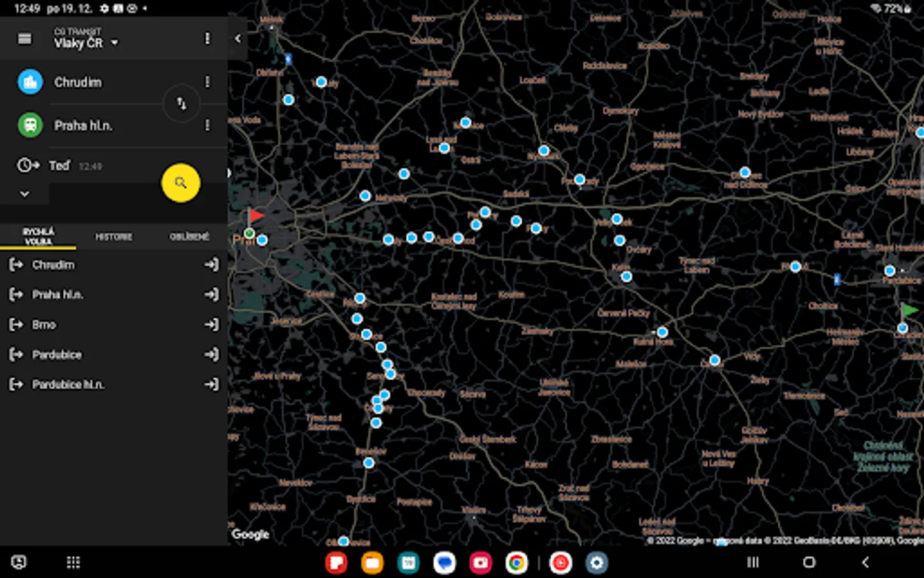This screenshot has height=578, width=924.
Task: Set Pardubice hl.n. as the departure from quick list
Action: (x=16, y=384)
